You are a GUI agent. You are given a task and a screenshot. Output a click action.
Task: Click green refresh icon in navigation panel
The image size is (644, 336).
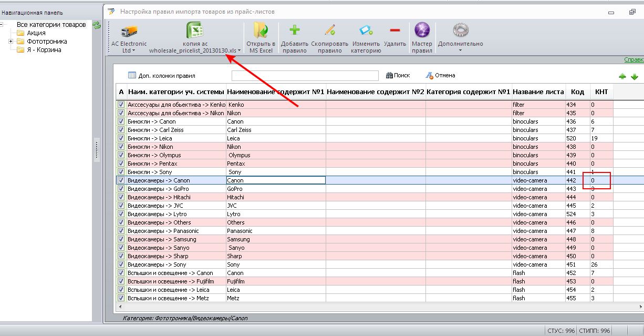tap(97, 25)
